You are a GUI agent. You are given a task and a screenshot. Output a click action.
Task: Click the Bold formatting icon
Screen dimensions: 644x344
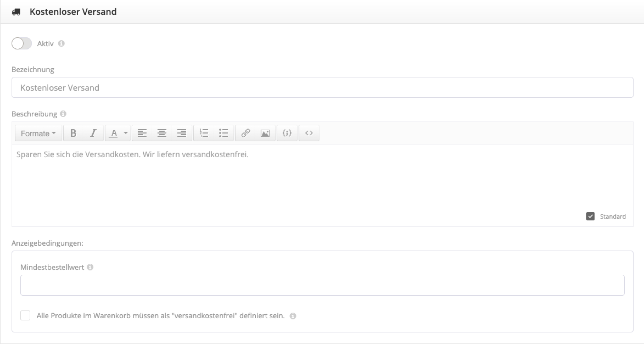click(73, 133)
